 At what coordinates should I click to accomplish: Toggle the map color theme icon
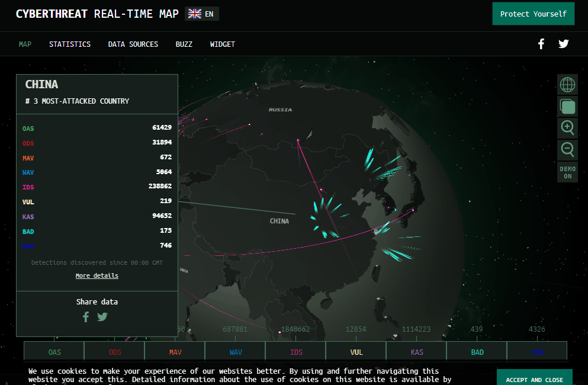pyautogui.click(x=567, y=107)
